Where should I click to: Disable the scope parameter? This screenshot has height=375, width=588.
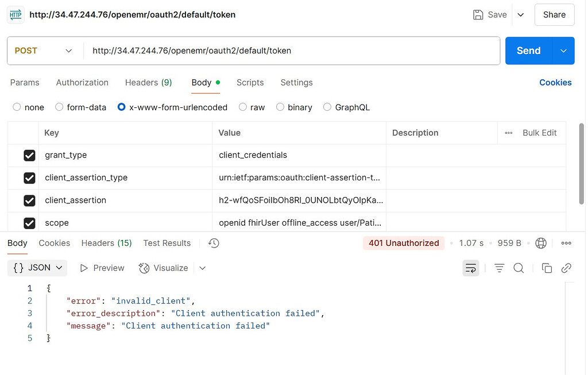tap(29, 223)
